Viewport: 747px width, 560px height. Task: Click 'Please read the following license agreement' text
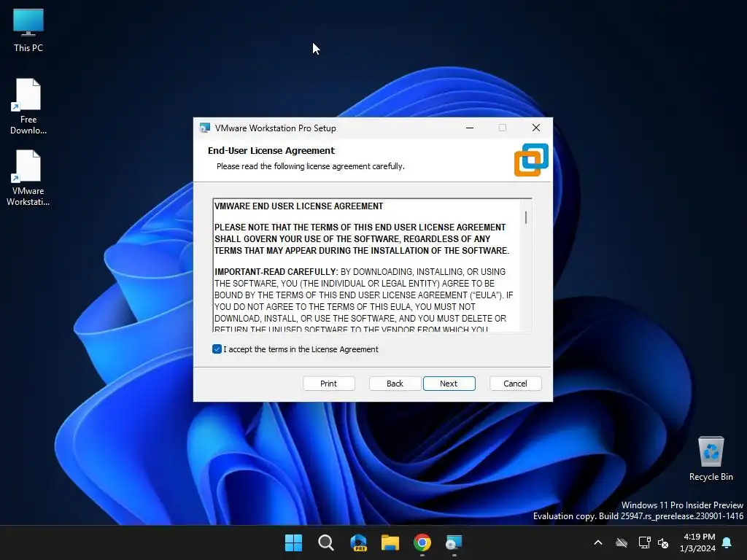310,166
